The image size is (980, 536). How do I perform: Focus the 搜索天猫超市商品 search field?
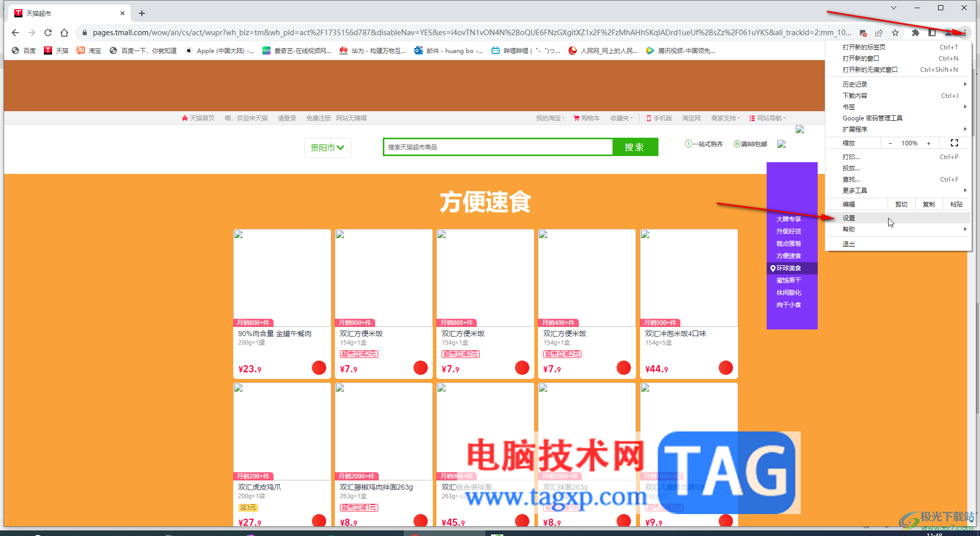498,147
